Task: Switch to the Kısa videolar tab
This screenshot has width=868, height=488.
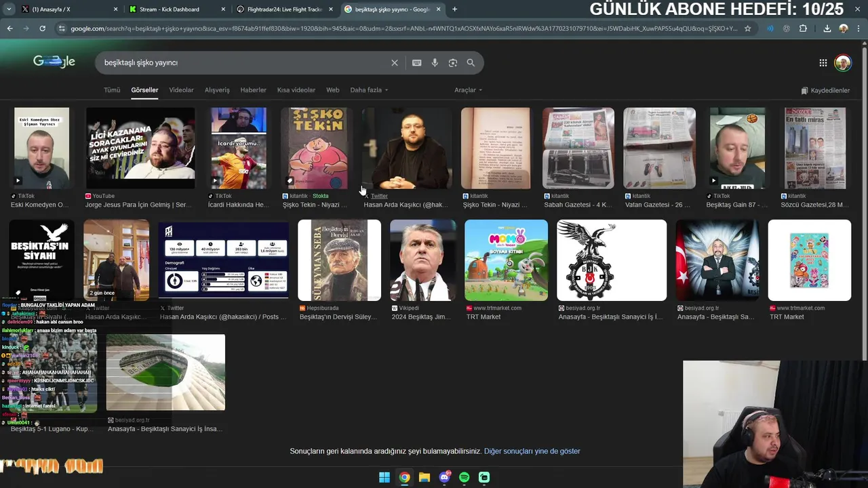Action: tap(296, 89)
